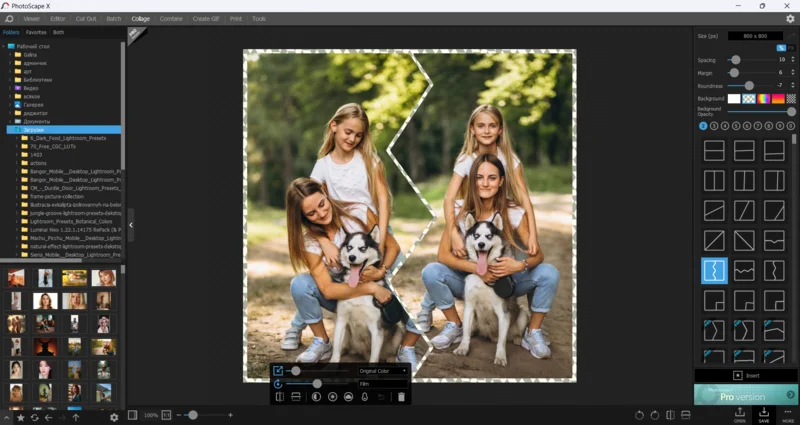
Task: Open the Original Color dropdown
Action: point(383,370)
